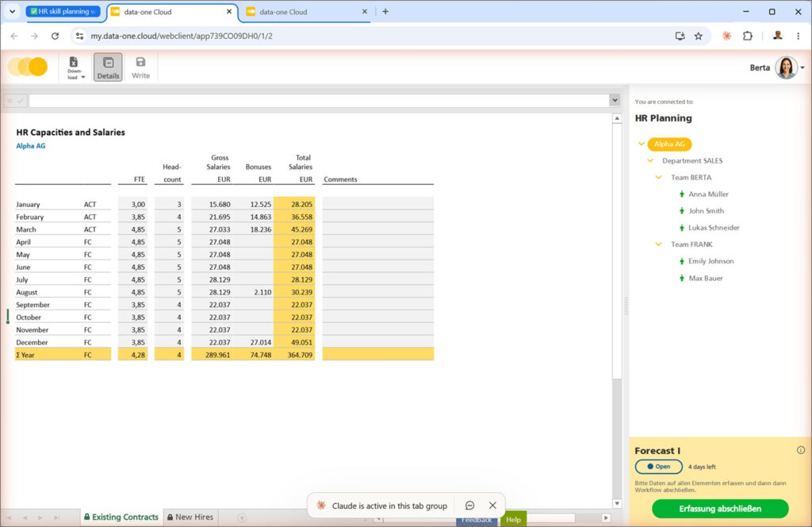The image size is (812, 527).
Task: Open the Chrome three-dot menu
Action: [798, 36]
